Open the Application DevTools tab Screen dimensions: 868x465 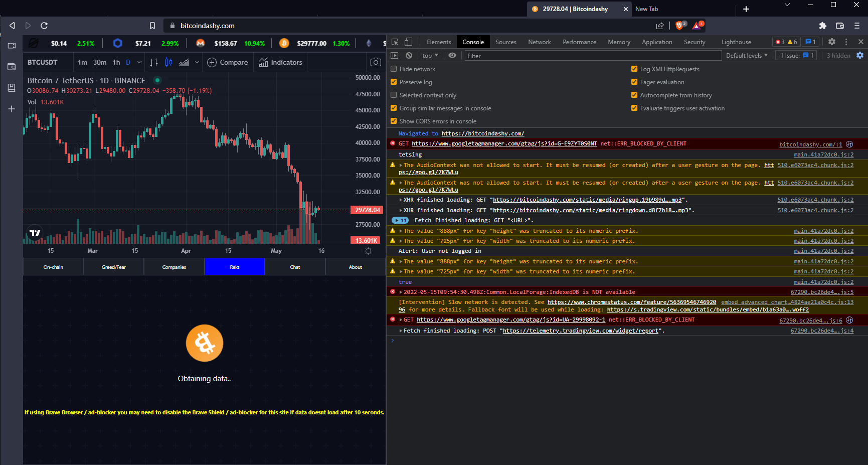657,42
